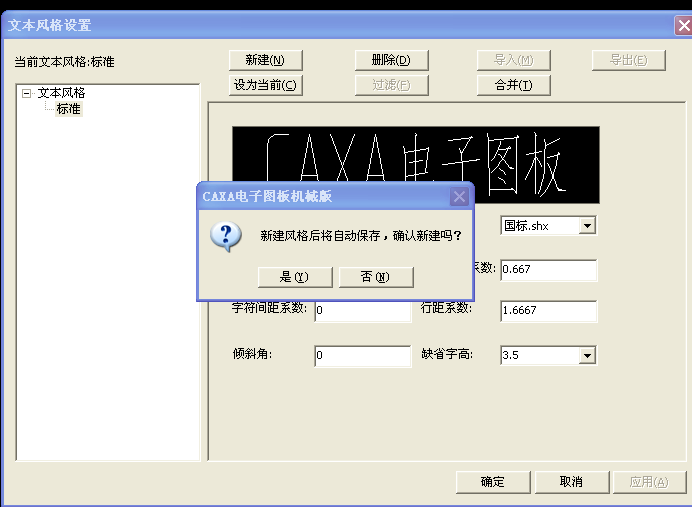Click the 取消 button
This screenshot has height=507, width=692.
pos(572,482)
